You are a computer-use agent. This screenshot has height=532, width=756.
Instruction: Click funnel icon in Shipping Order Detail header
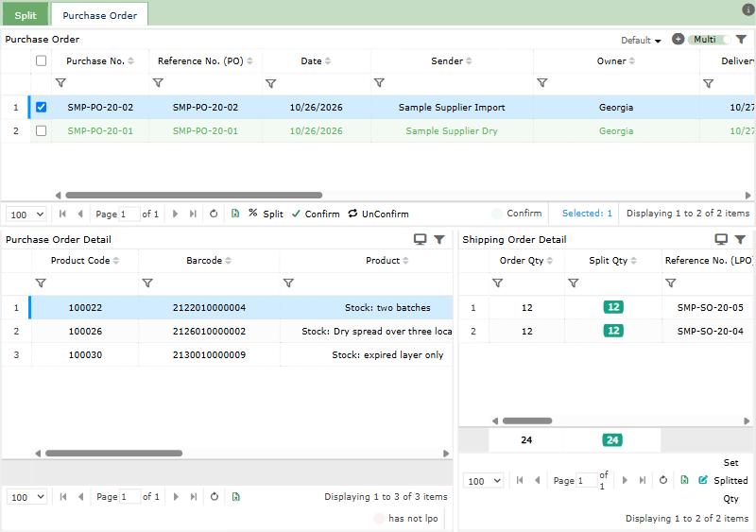pyautogui.click(x=740, y=239)
